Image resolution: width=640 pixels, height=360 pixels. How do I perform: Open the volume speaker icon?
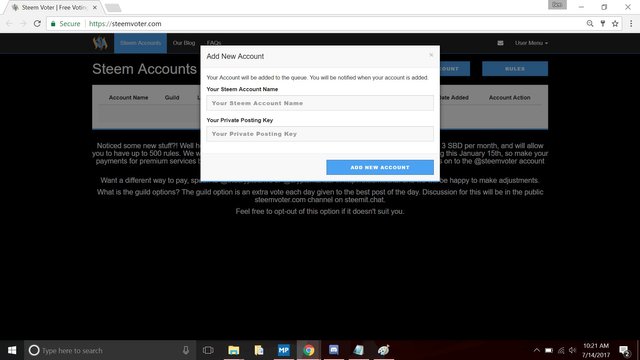pyautogui.click(x=573, y=350)
